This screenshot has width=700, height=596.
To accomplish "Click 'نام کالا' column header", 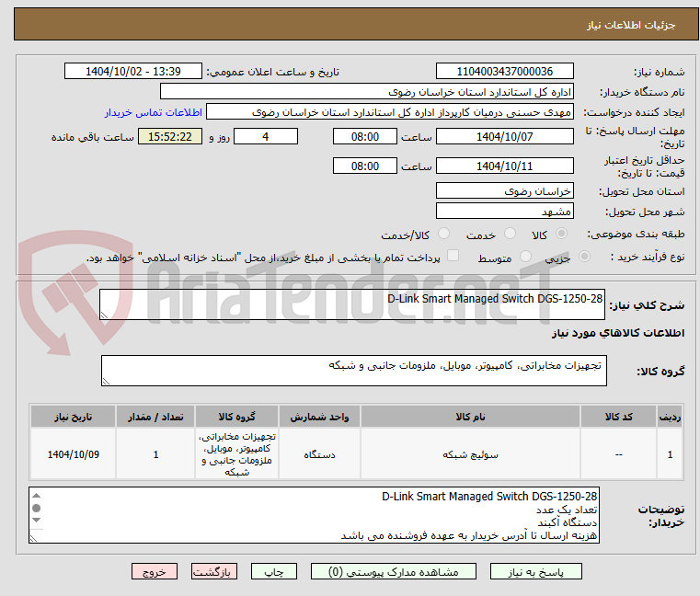I will coord(470,417).
